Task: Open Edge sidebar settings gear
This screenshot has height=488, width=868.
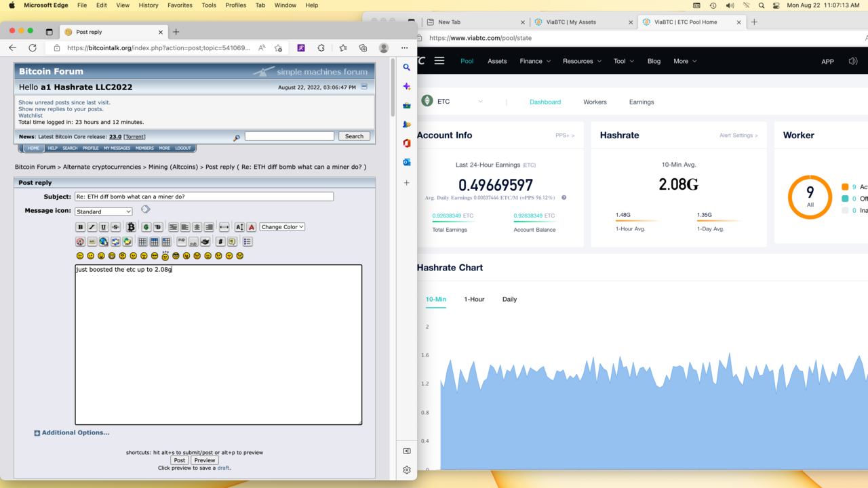Action: (407, 470)
